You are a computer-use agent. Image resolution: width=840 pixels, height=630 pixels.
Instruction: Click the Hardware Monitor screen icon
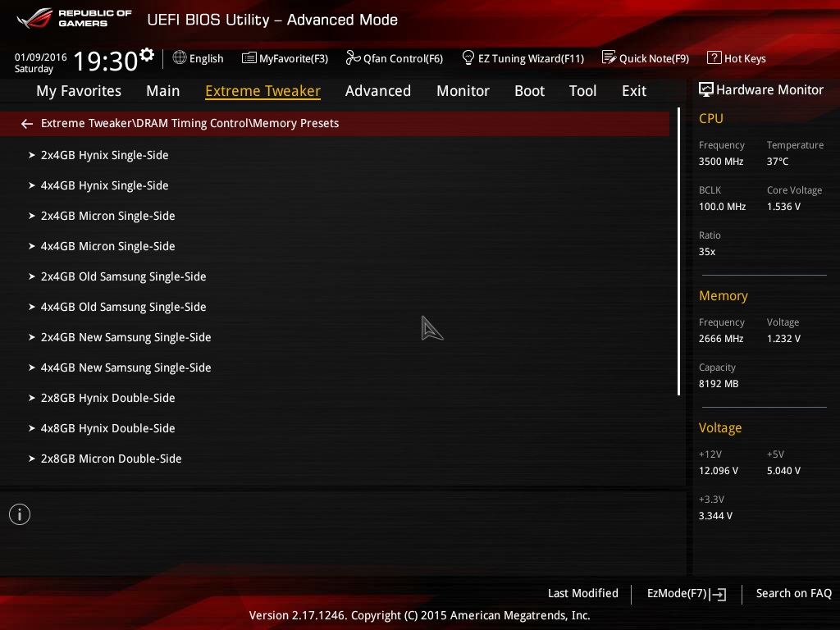coord(706,89)
